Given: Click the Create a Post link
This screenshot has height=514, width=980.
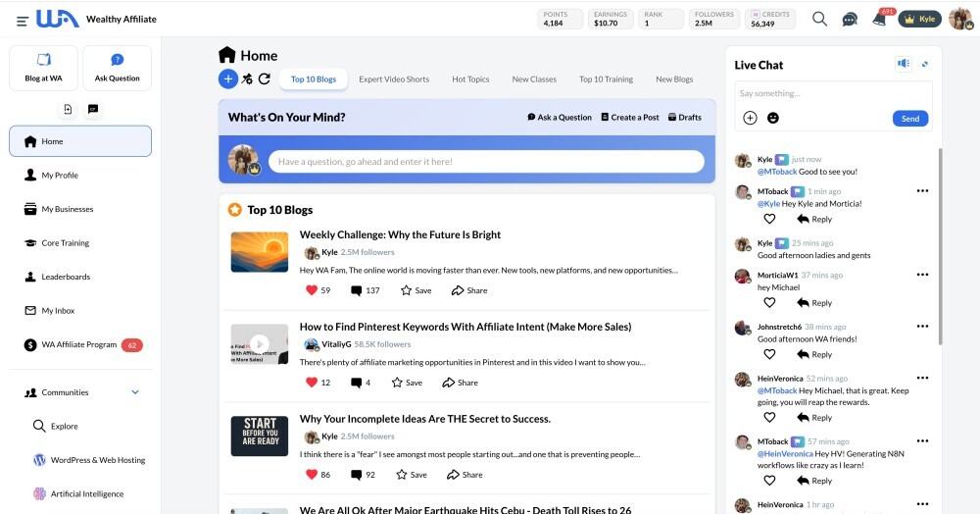Looking at the screenshot, I should pyautogui.click(x=629, y=117).
